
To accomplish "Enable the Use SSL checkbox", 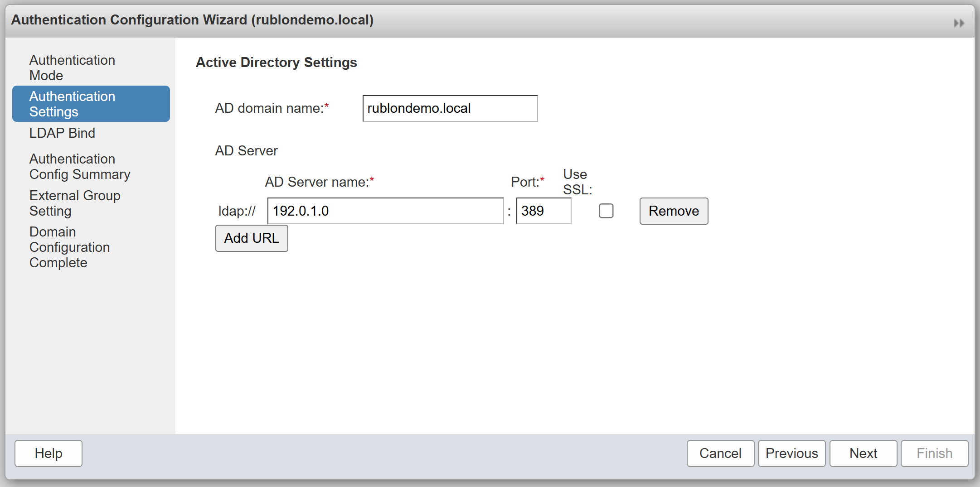I will [x=606, y=211].
